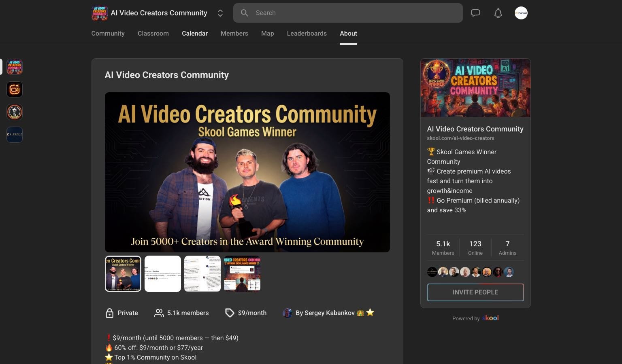Open your account avatar in top right
Viewport: 622px width, 364px height.
(521, 13)
